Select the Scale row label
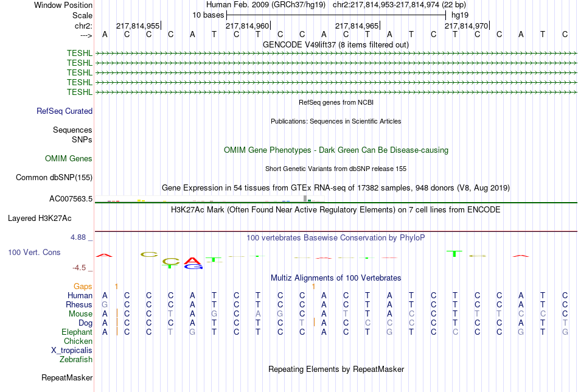The width and height of the screenshot is (578, 392). (82, 15)
